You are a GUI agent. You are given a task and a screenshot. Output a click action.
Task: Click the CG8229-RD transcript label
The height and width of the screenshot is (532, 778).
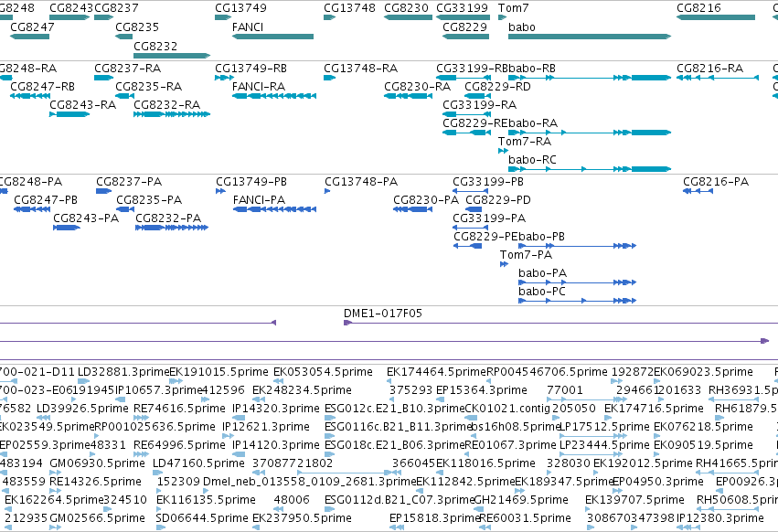497,86
